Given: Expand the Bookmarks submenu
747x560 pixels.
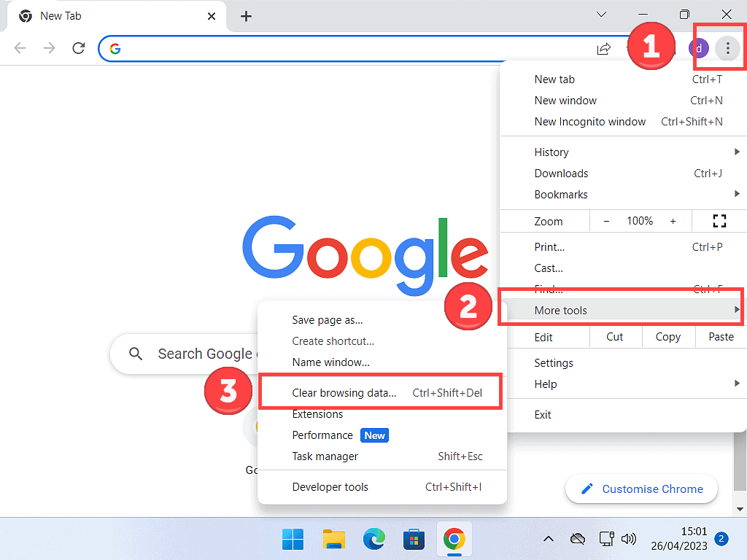Looking at the screenshot, I should pos(561,194).
